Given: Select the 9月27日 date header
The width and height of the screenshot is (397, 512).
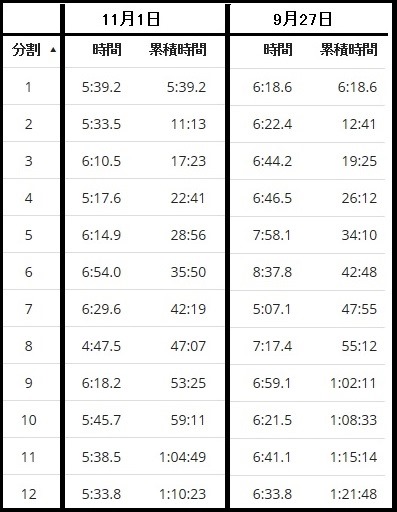Looking at the screenshot, I should [x=303, y=19].
